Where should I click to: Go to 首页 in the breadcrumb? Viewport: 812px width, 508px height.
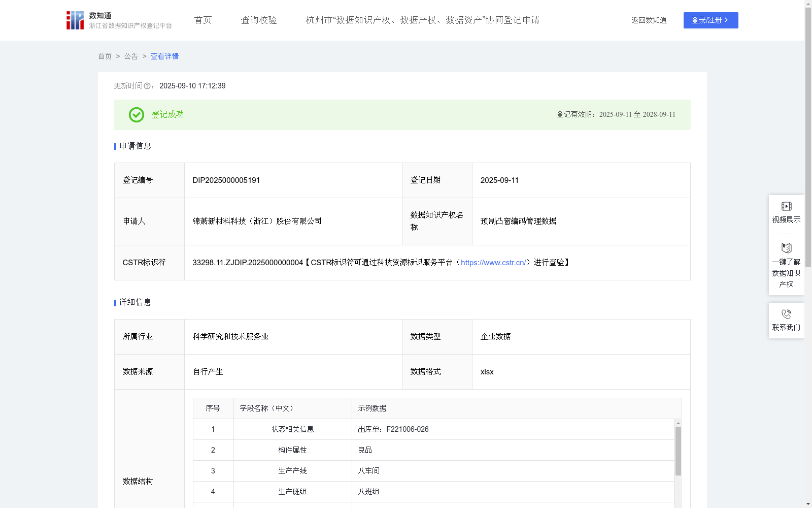click(x=105, y=56)
